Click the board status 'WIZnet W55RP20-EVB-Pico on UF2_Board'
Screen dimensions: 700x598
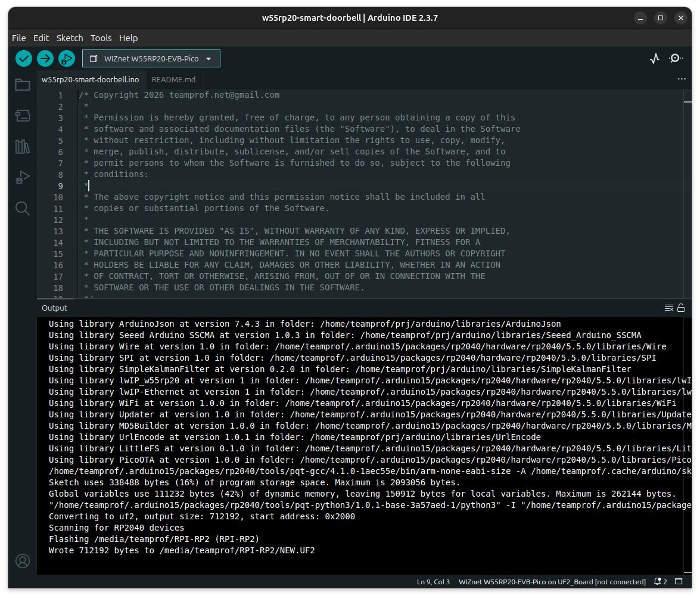[x=552, y=582]
